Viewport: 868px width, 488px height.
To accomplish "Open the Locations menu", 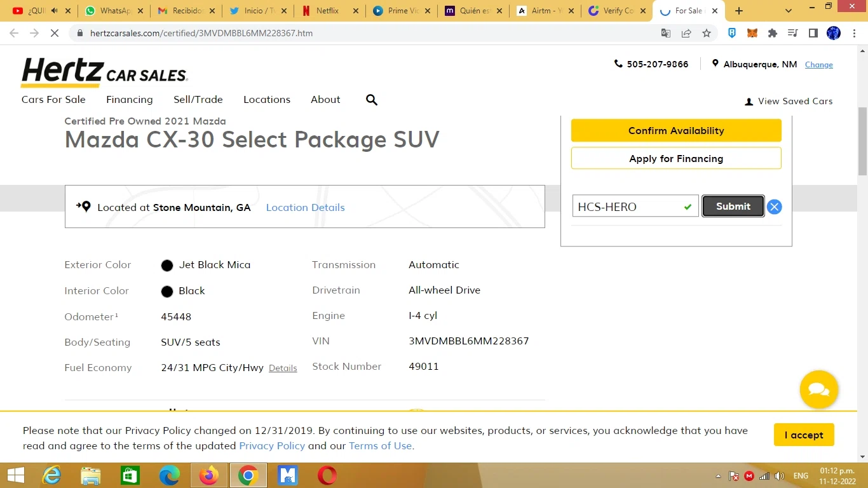I will pyautogui.click(x=267, y=100).
